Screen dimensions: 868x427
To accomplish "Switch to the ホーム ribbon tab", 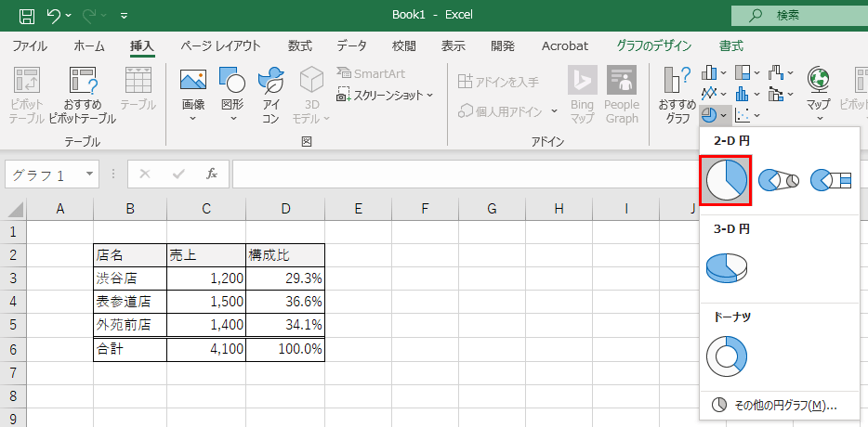I will point(89,45).
